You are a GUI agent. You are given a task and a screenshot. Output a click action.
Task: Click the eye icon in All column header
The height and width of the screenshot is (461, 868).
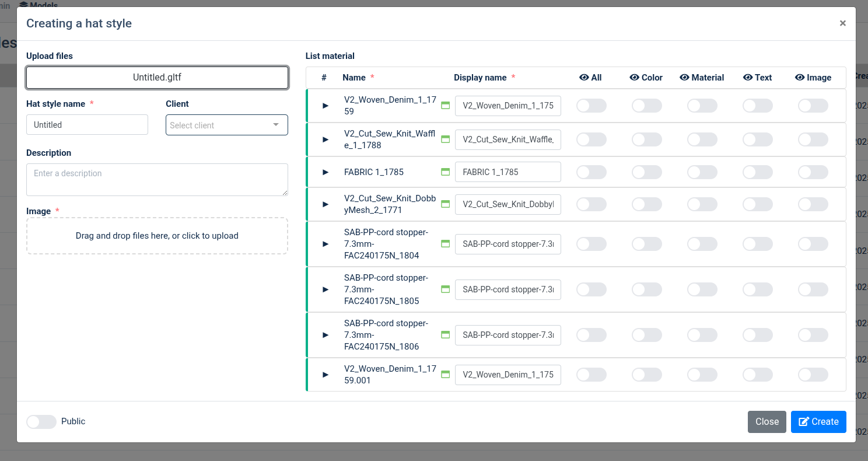(583, 78)
